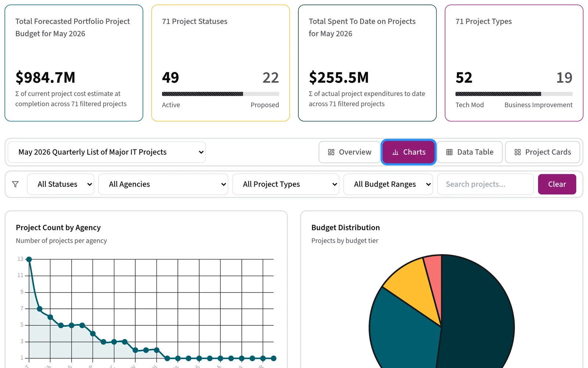
Task: Click the bar chart icon in Charts tab
Action: point(395,152)
